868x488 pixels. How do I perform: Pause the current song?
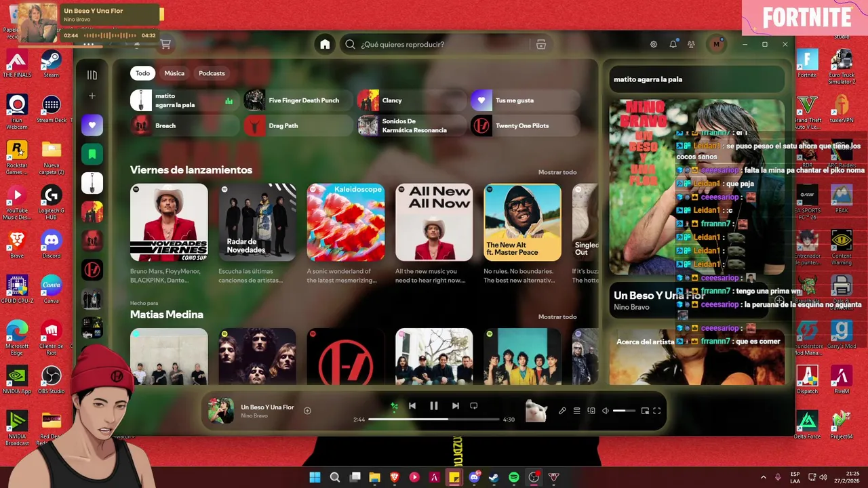pos(434,406)
